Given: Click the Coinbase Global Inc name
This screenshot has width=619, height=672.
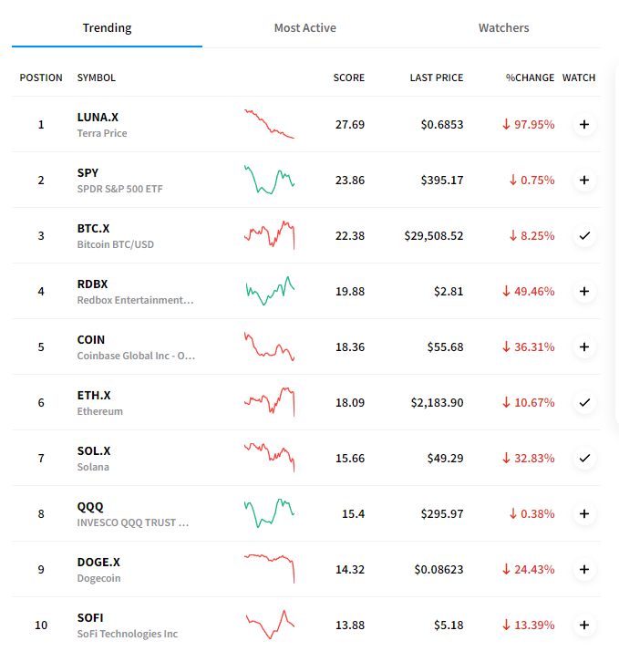Looking at the screenshot, I should 136,356.
